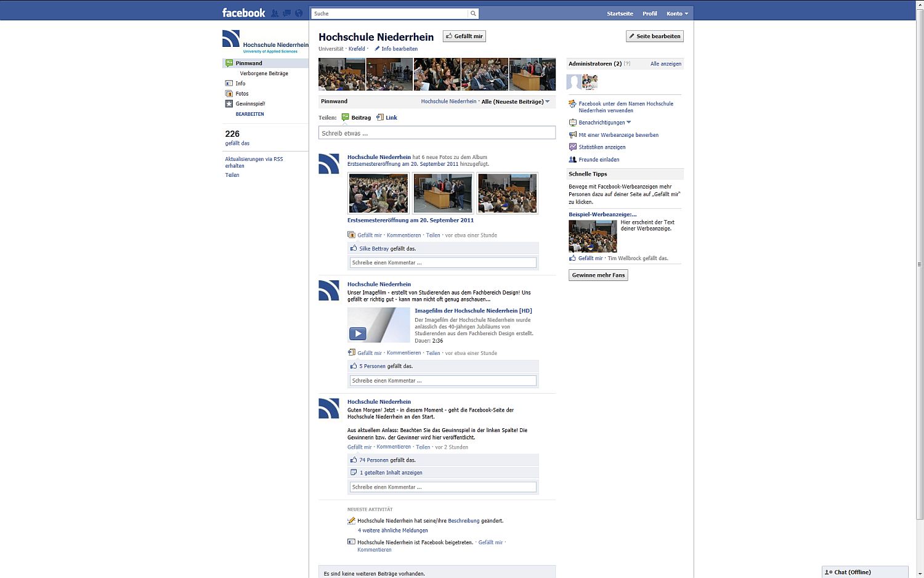Select Pinnwand in left sidebar
The image size is (924, 578).
[265, 63]
